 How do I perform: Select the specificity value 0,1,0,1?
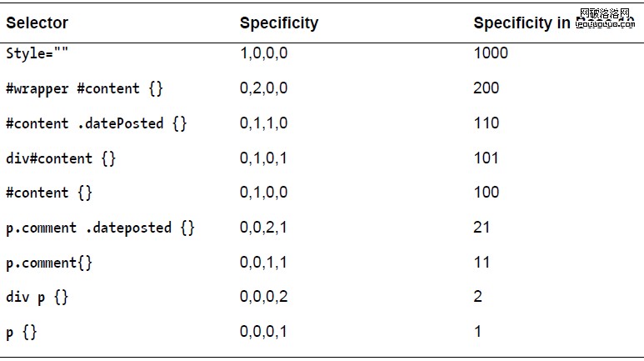[264, 158]
